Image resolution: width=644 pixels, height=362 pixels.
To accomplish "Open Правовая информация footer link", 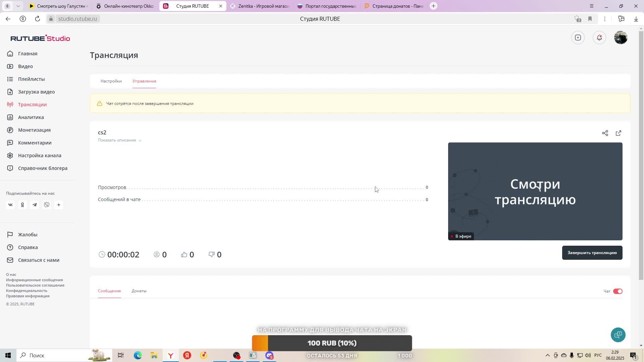I will point(28,296).
